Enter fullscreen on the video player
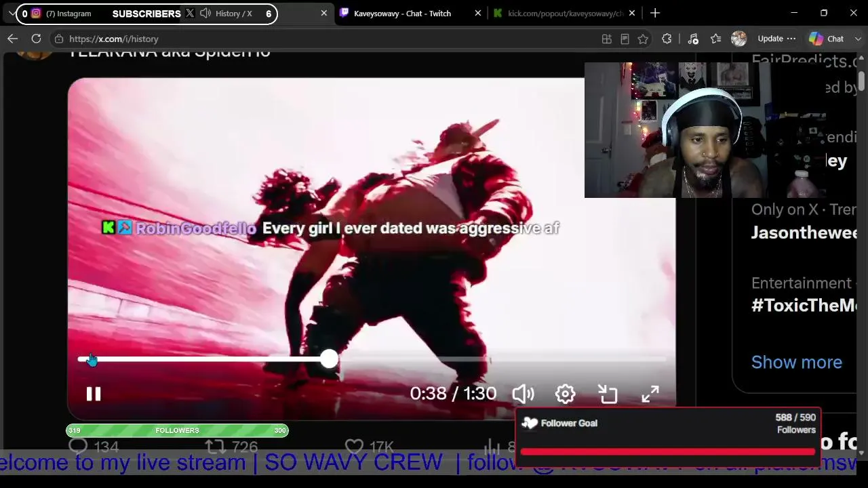 click(650, 394)
